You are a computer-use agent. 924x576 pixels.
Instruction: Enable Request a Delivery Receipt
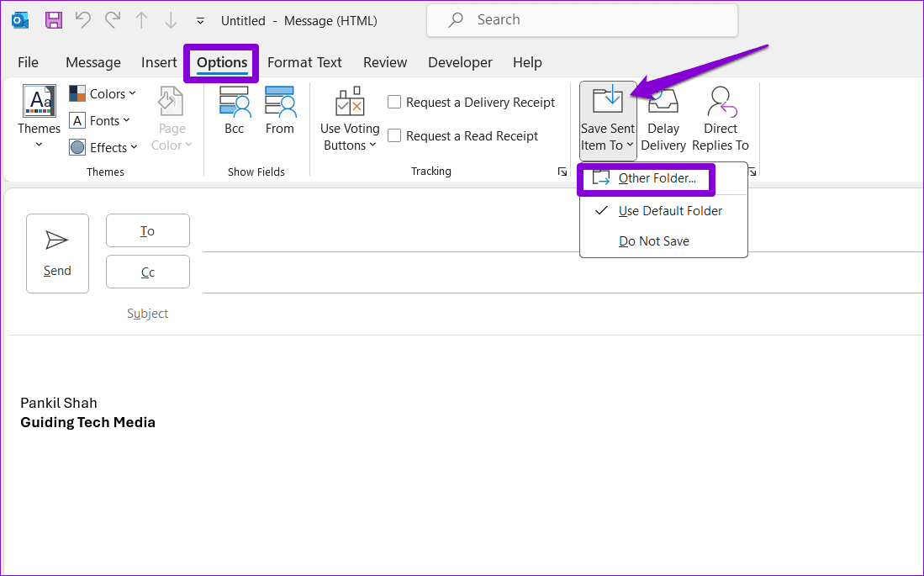[394, 101]
